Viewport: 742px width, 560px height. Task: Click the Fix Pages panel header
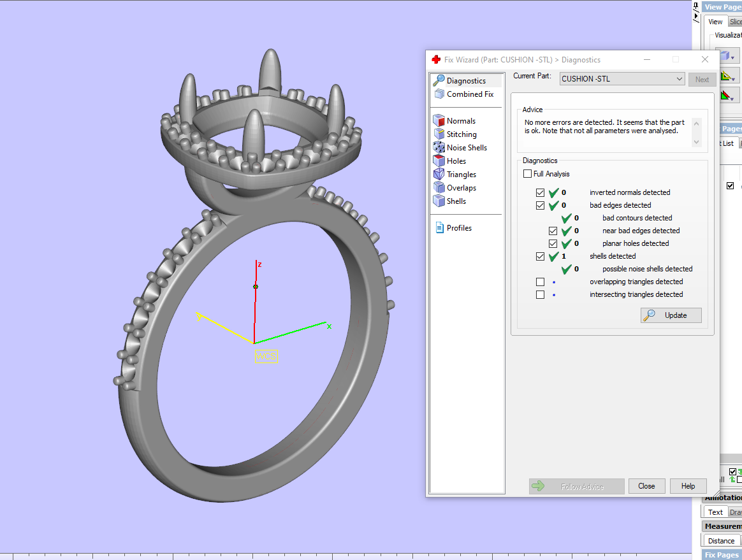pyautogui.click(x=722, y=555)
